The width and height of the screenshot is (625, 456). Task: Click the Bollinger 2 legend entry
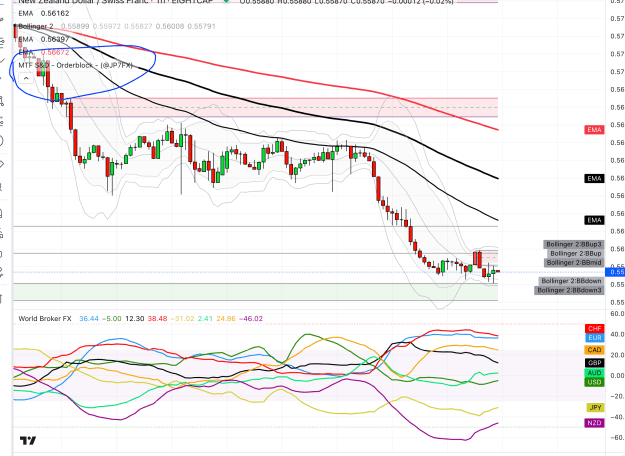(36, 26)
